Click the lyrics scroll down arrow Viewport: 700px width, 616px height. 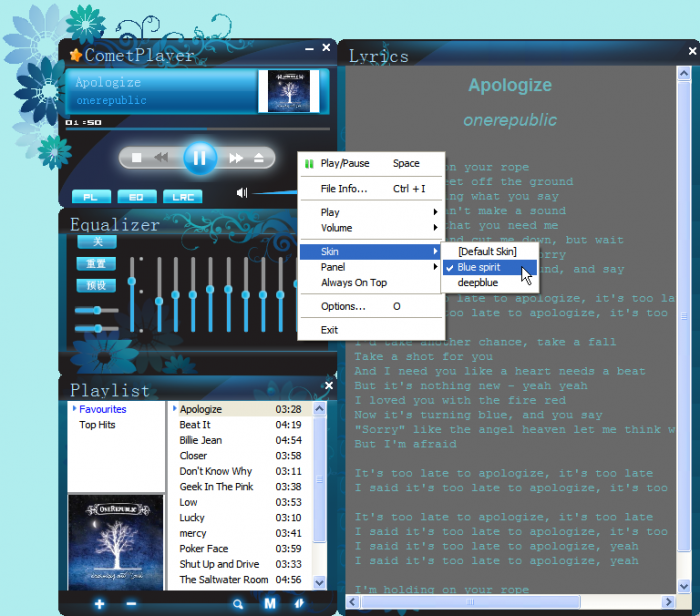[684, 586]
